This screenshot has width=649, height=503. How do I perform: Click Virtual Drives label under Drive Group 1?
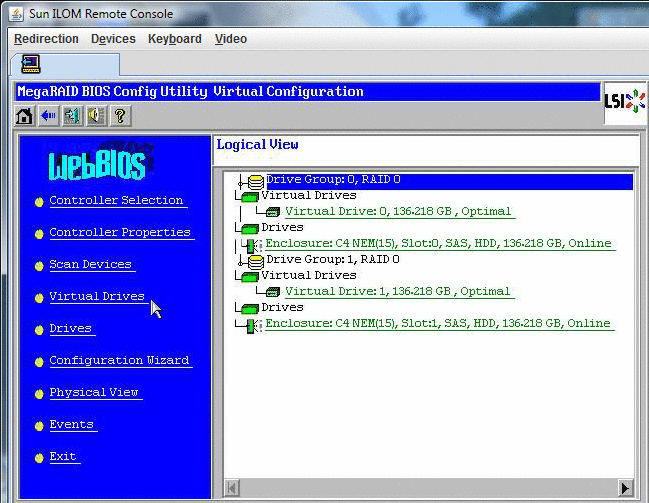[x=309, y=275]
